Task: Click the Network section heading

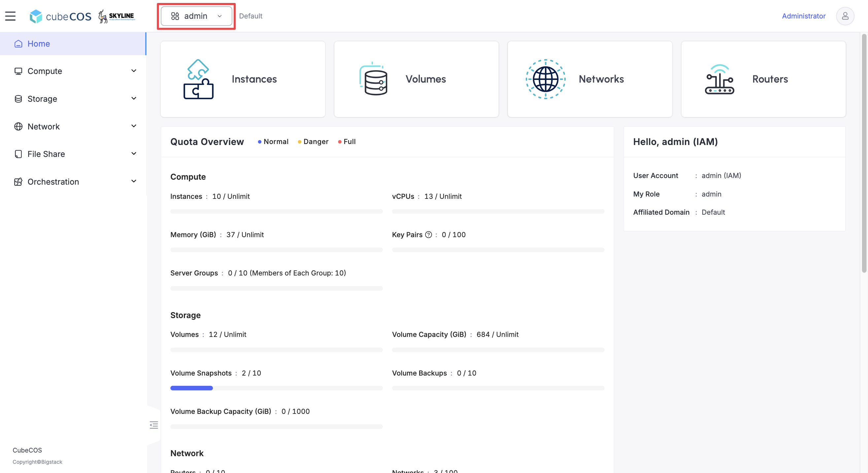Action: click(187, 454)
